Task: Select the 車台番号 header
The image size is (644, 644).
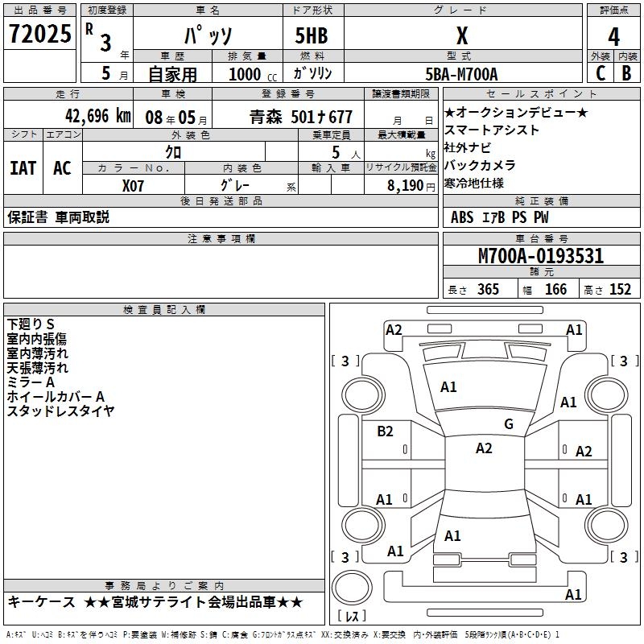Action: click(541, 238)
